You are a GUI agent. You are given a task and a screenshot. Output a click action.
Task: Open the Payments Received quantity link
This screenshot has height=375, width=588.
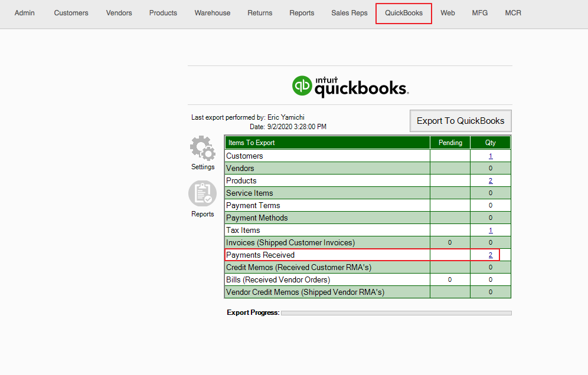(491, 255)
